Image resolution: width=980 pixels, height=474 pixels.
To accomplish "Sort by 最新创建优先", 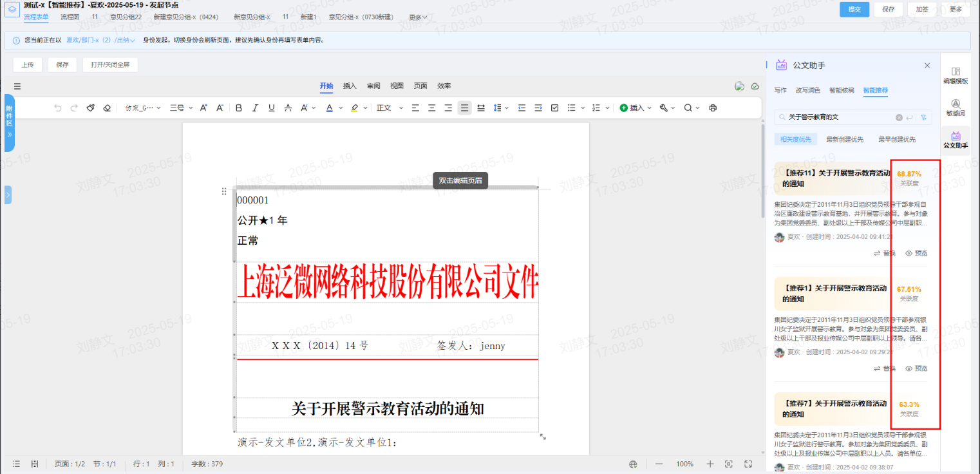I will 845,139.
